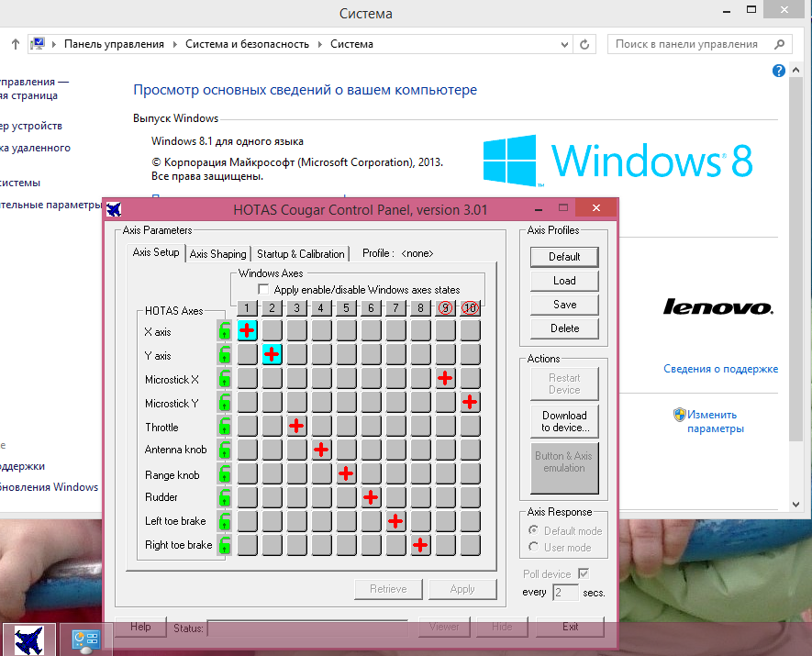Click the HOTAS Cougar jet icon in title bar

(x=114, y=210)
